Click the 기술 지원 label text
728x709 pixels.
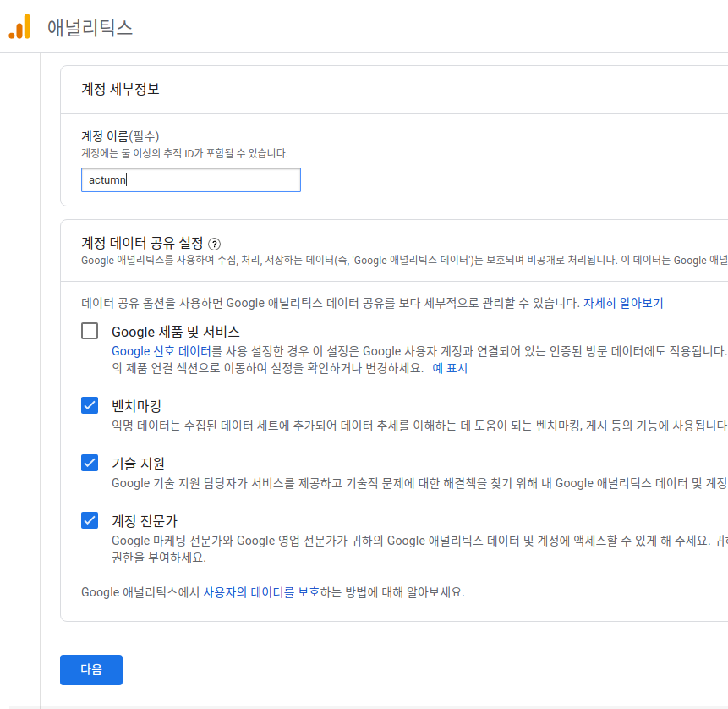138,464
